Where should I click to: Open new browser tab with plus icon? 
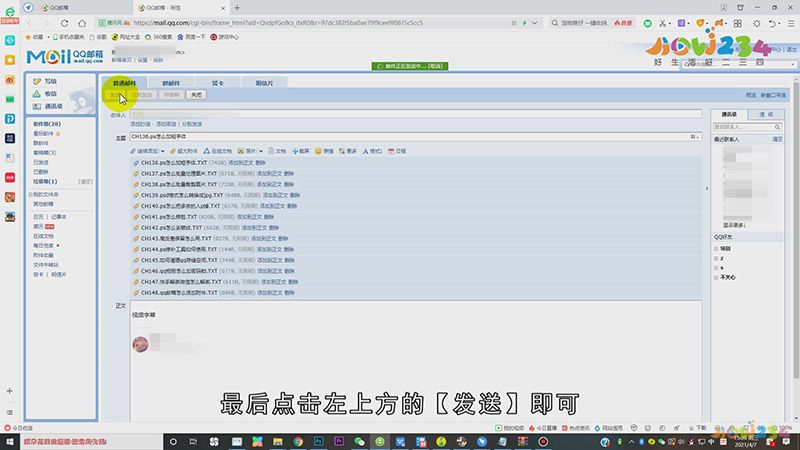[x=237, y=8]
